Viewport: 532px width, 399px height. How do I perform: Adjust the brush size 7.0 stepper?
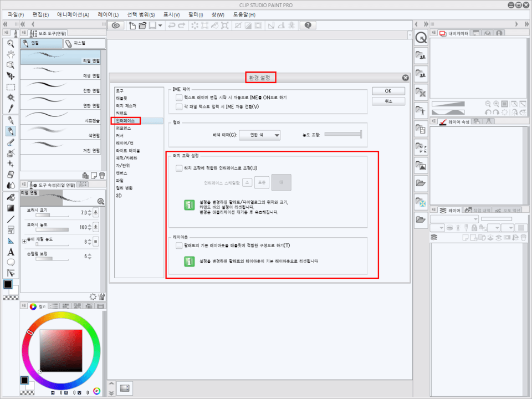pos(90,213)
